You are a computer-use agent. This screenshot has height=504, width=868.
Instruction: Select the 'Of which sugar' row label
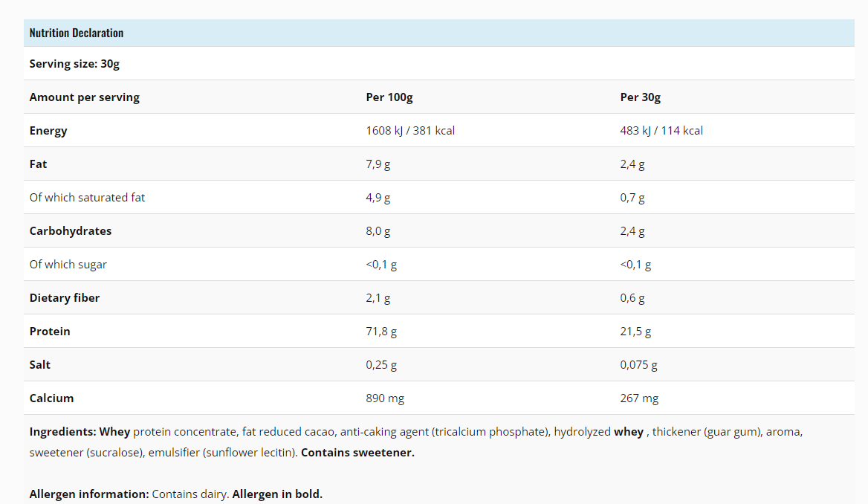pyautogui.click(x=68, y=265)
